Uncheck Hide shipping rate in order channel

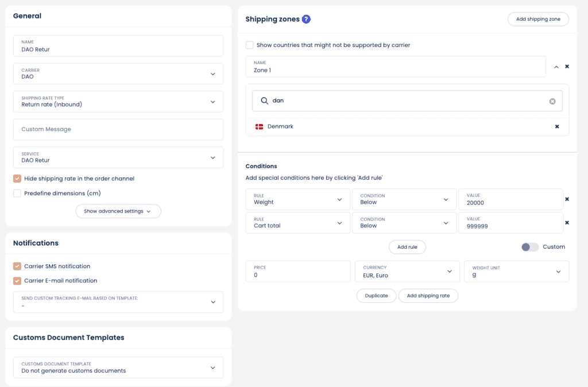(17, 179)
